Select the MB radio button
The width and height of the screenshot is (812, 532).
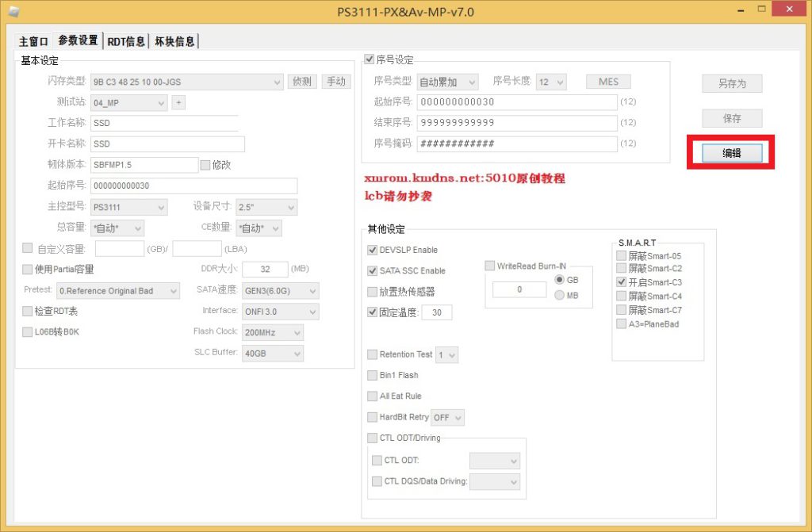click(x=560, y=295)
